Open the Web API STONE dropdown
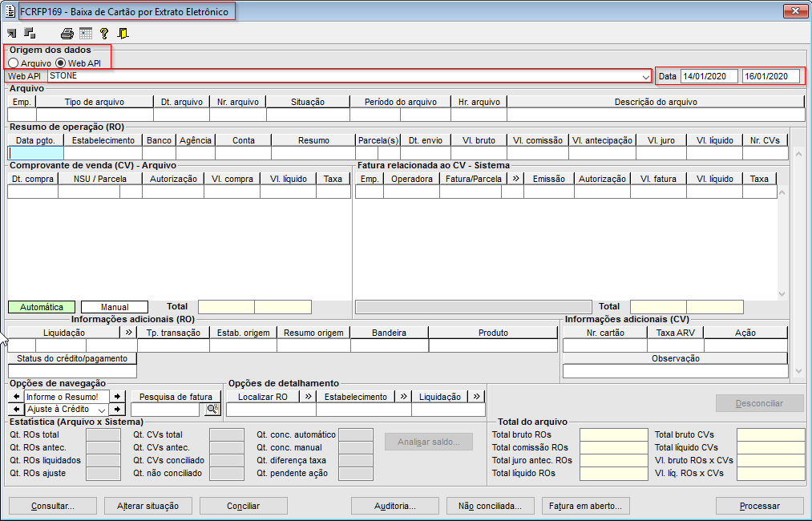Image resolution: width=812 pixels, height=521 pixels. pyautogui.click(x=646, y=77)
